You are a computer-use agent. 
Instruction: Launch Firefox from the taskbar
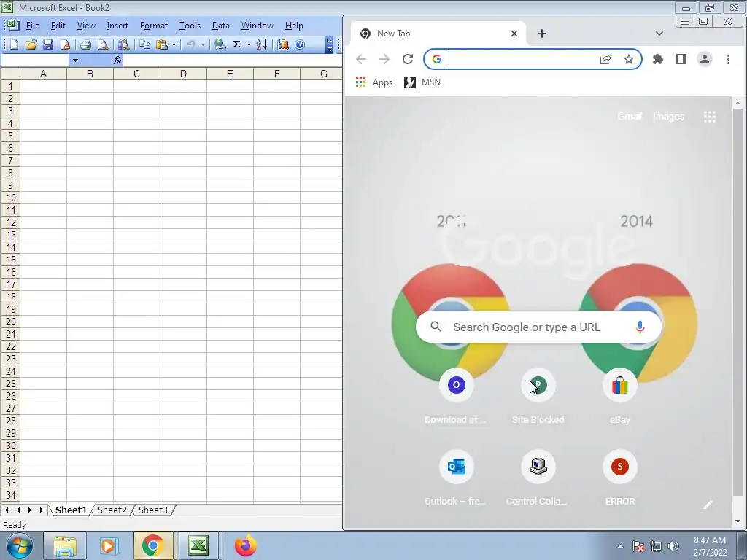coord(245,545)
